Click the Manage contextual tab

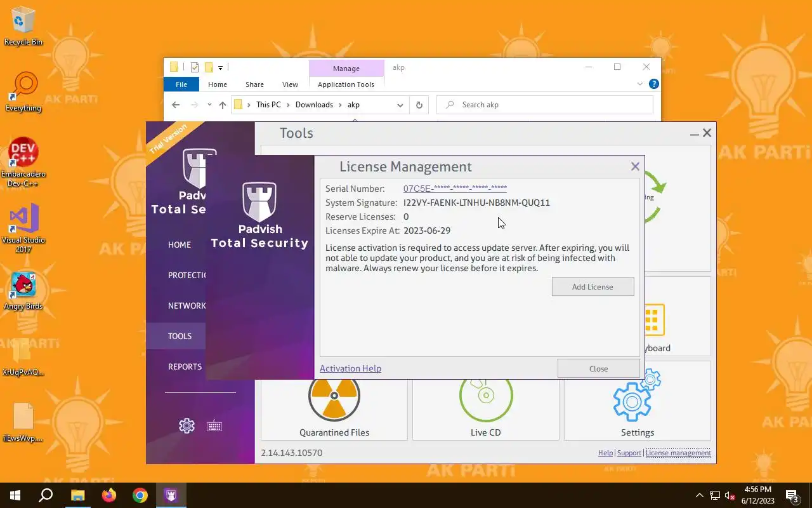tap(346, 69)
